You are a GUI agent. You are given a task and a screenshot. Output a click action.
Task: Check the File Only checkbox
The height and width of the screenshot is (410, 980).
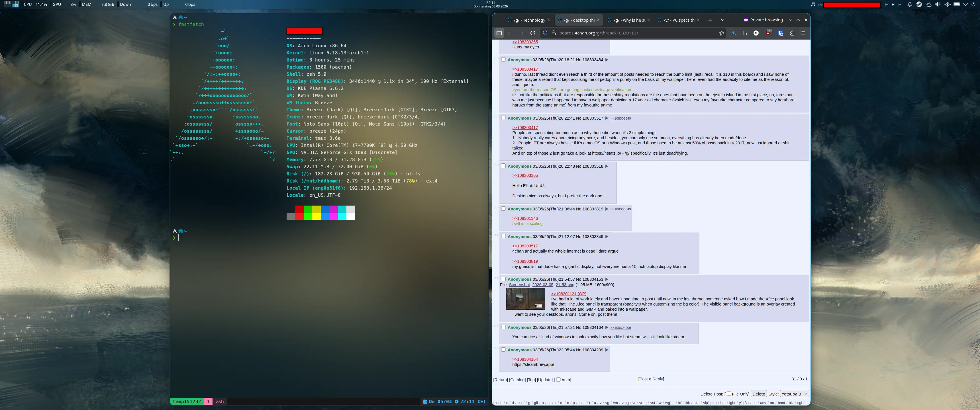[728, 394]
